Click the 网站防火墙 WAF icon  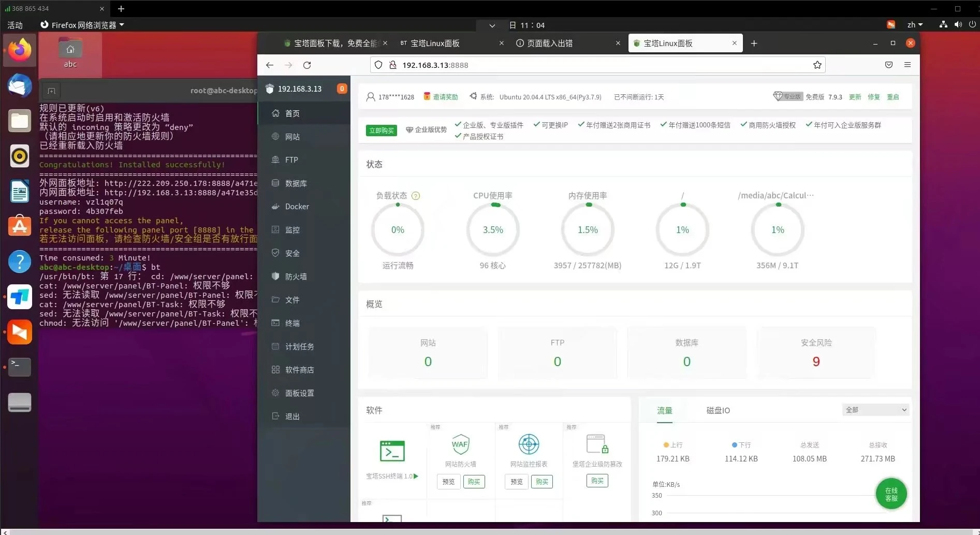(x=460, y=444)
